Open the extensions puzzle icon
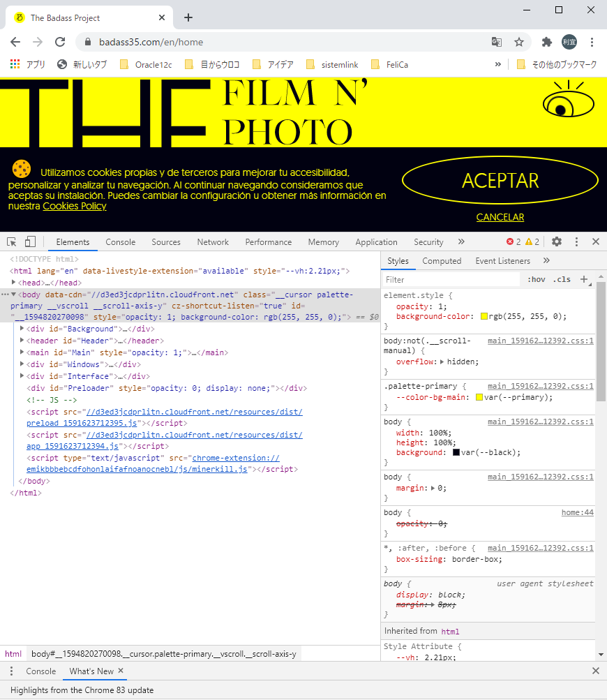Viewport: 607px width, 700px height. click(x=547, y=42)
